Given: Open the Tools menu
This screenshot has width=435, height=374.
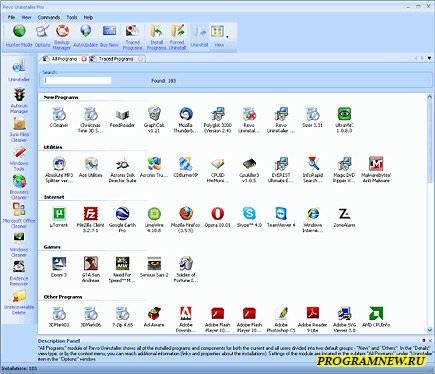Looking at the screenshot, I should (x=72, y=17).
